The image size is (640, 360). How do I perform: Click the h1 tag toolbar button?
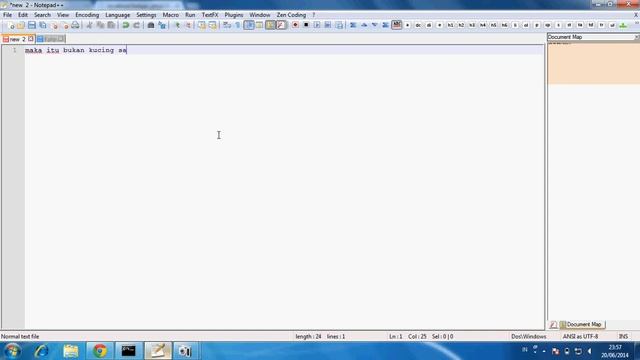[450, 25]
